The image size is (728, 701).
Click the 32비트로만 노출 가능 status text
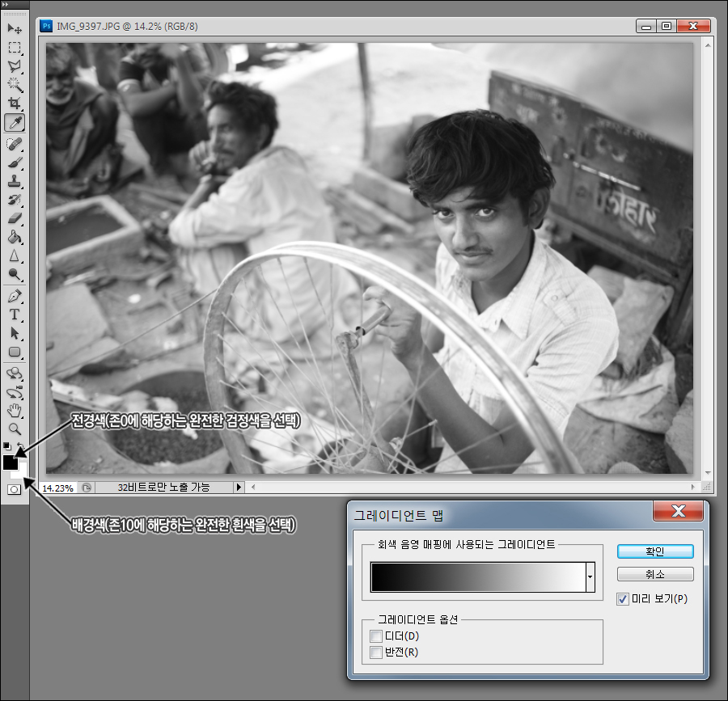(163, 487)
